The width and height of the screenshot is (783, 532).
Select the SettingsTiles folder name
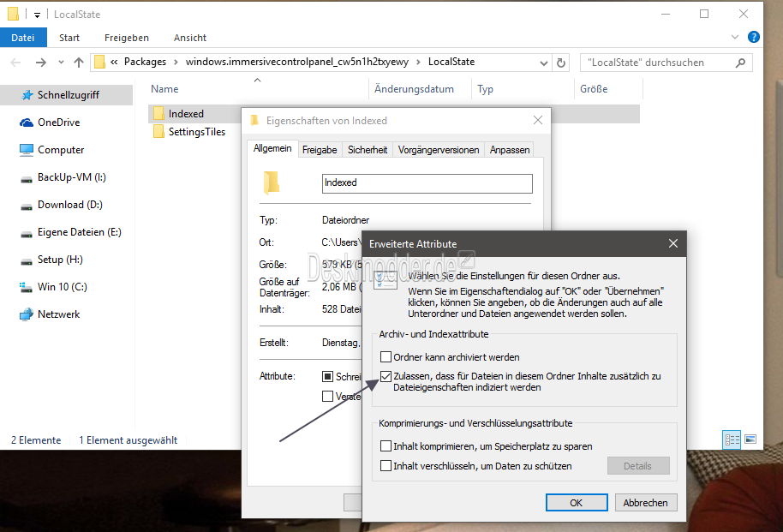point(197,132)
